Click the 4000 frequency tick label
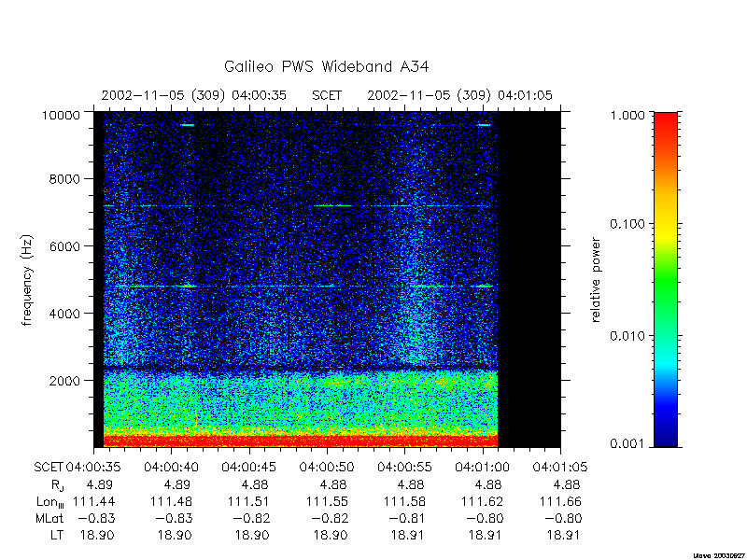Screen dimensions: 747x560 [66, 314]
